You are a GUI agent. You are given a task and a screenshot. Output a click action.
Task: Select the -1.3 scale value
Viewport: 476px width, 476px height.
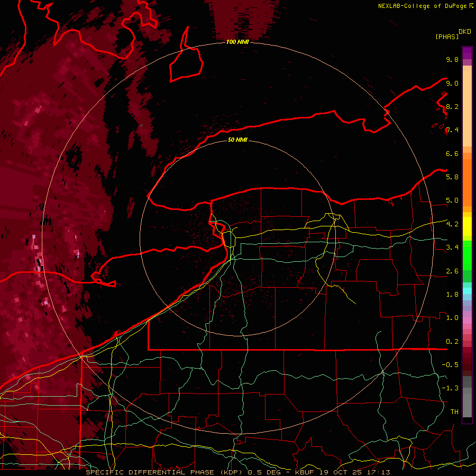point(450,388)
